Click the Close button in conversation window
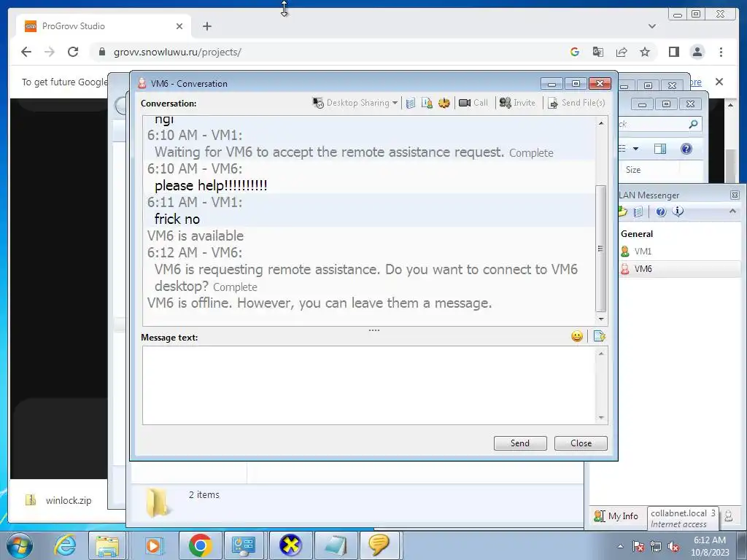 [581, 443]
